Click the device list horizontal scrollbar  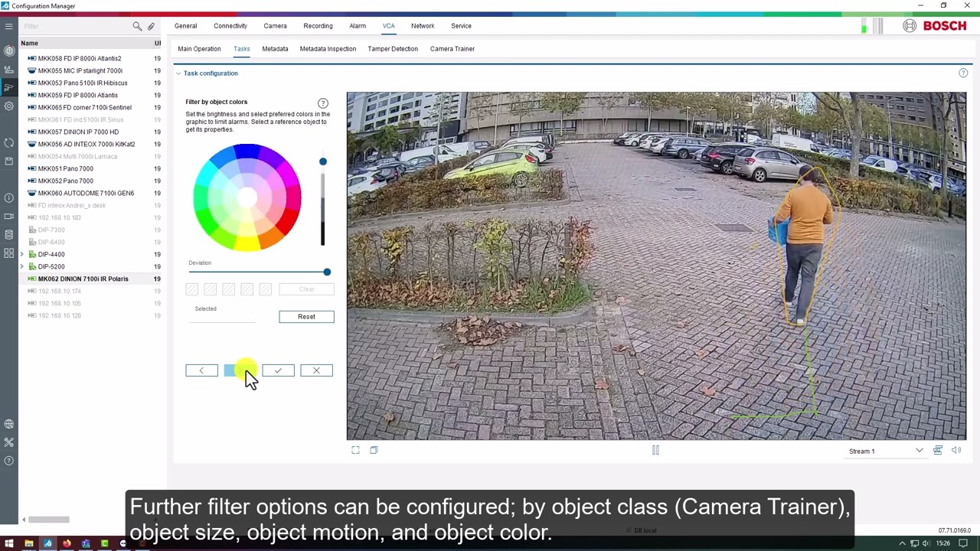pyautogui.click(x=49, y=520)
